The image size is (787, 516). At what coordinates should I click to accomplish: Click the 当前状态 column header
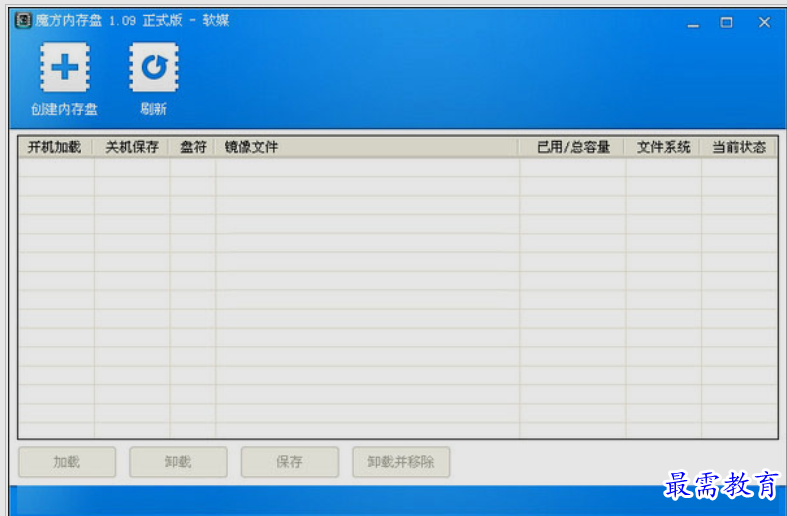point(739,147)
